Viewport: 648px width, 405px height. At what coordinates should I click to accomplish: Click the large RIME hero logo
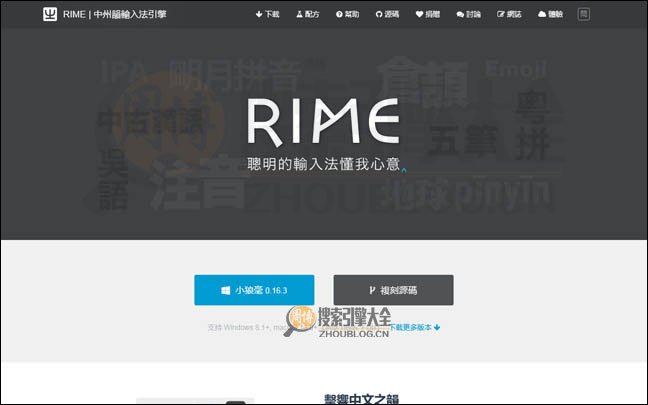pos(323,123)
